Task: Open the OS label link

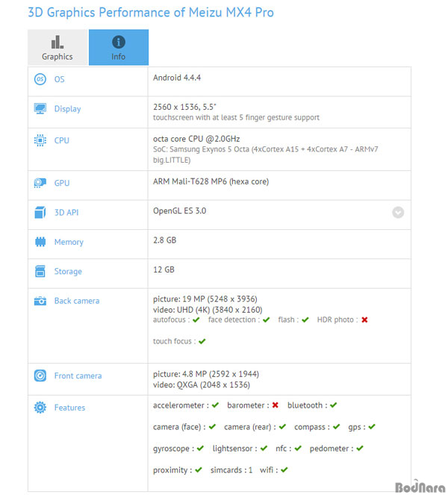Action: pyautogui.click(x=59, y=79)
